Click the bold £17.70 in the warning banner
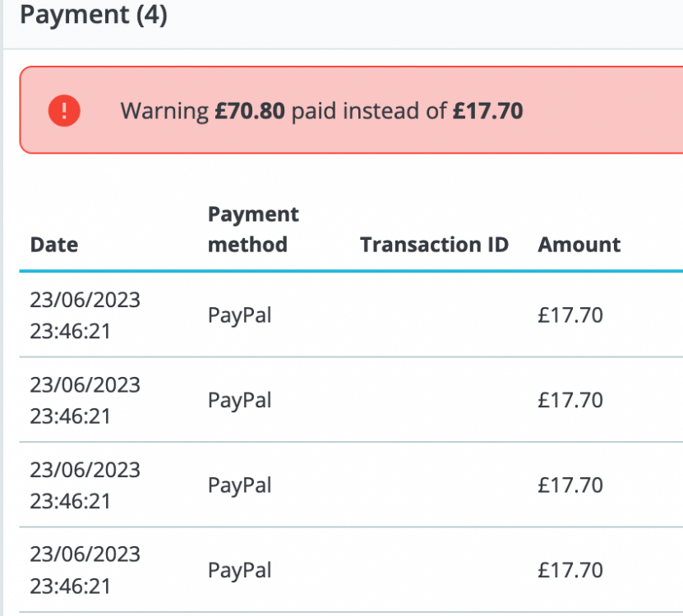Screen dimensions: 683x616 tap(487, 111)
